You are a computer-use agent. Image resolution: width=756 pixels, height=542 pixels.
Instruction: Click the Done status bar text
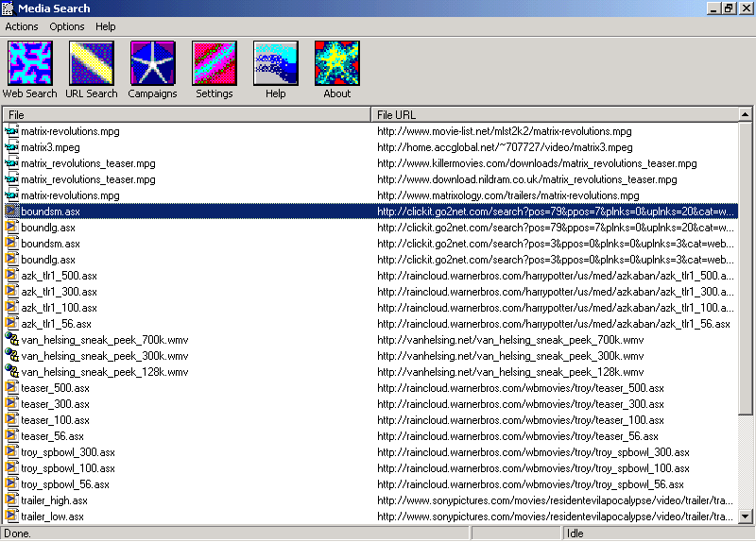click(x=17, y=534)
